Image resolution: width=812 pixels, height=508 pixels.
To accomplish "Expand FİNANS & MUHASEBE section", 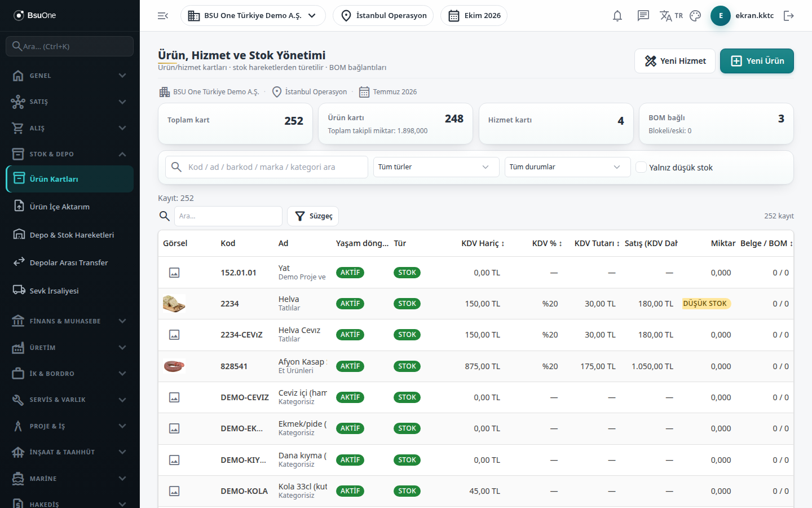I will pyautogui.click(x=69, y=321).
